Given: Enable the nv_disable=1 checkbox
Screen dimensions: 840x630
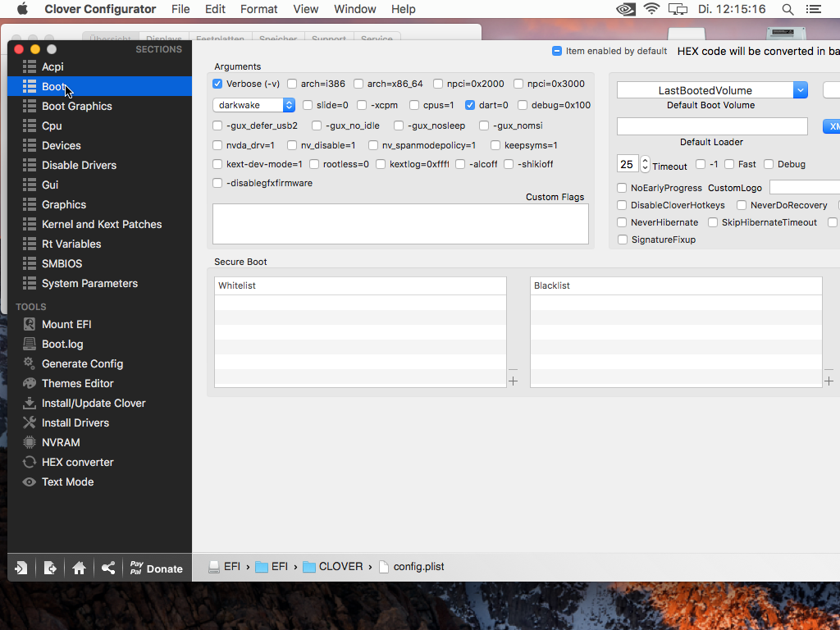Looking at the screenshot, I should pos(292,145).
